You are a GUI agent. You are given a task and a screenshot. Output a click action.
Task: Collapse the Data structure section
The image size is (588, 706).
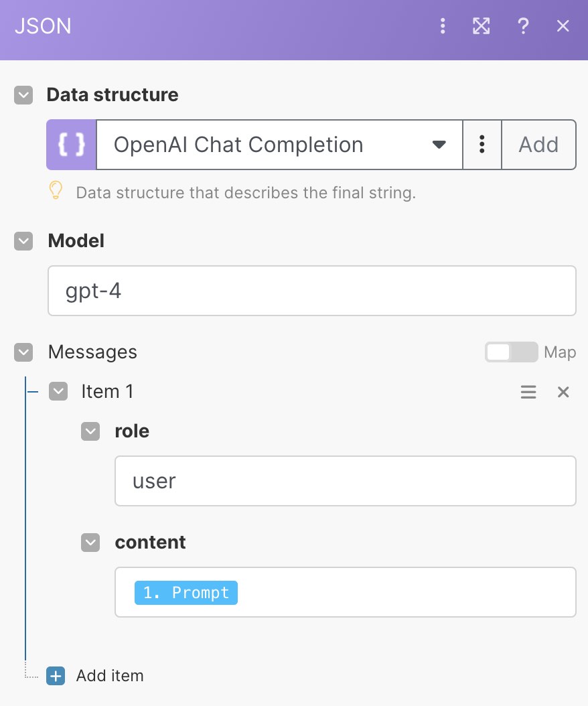coord(23,95)
